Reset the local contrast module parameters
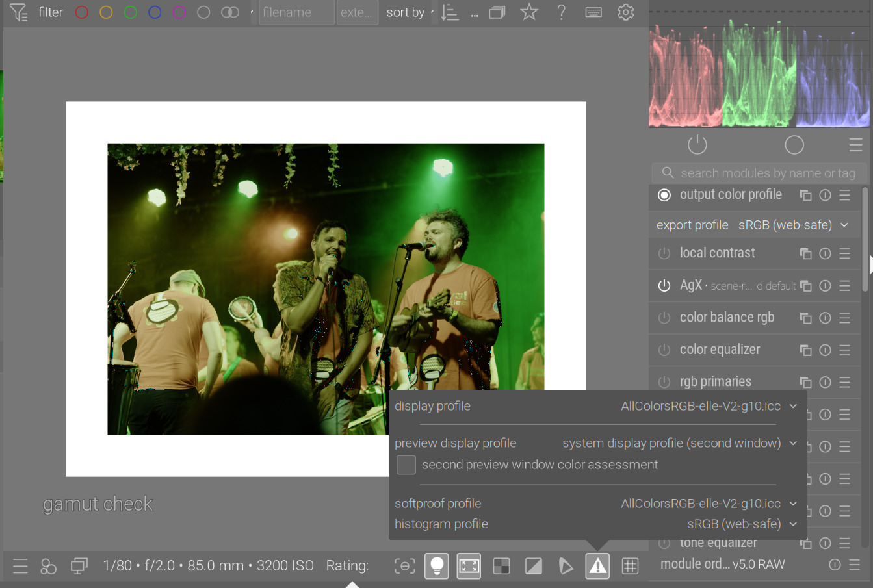The image size is (873, 588). click(x=825, y=253)
